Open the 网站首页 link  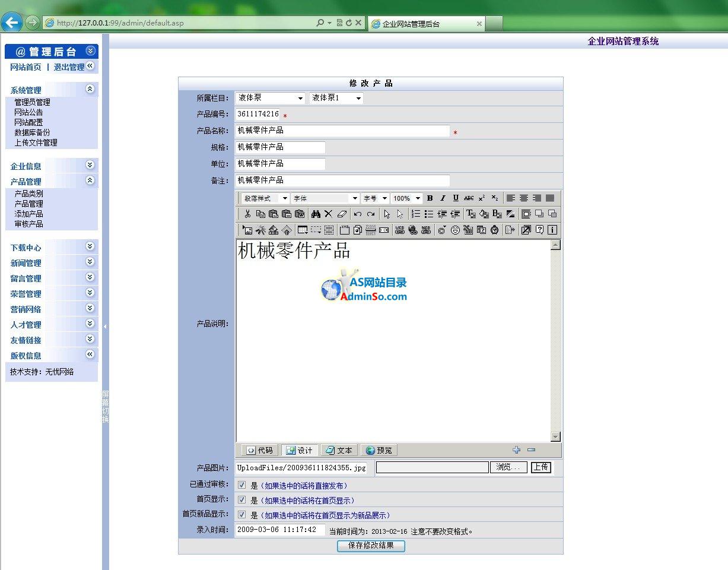[26, 67]
